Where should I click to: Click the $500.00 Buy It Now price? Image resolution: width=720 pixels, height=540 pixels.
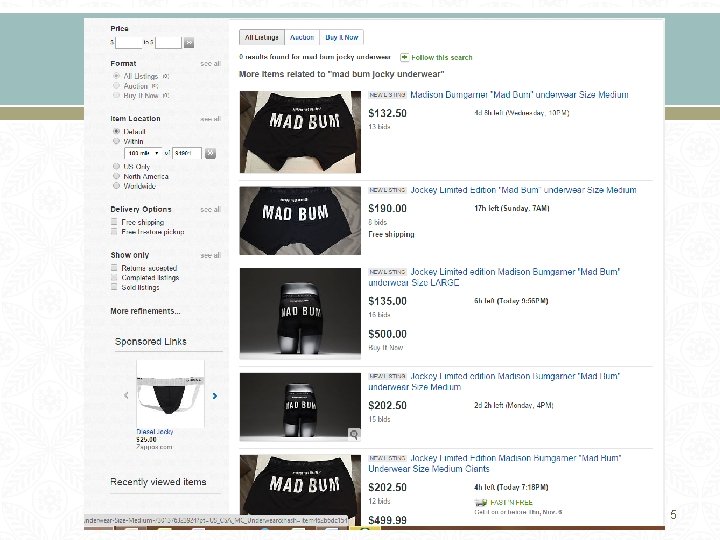click(x=388, y=334)
